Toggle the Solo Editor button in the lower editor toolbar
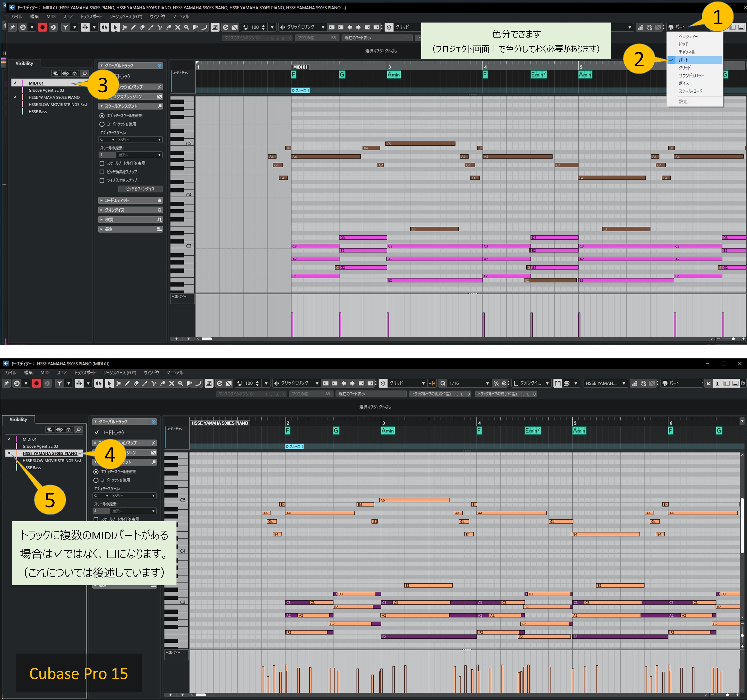This screenshot has width=747, height=700. click(17, 383)
